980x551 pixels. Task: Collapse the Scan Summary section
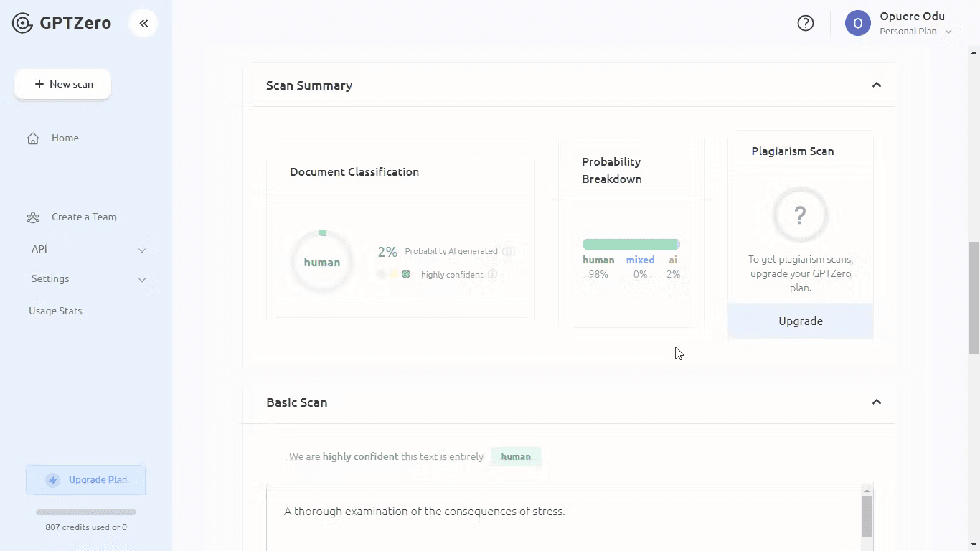876,85
